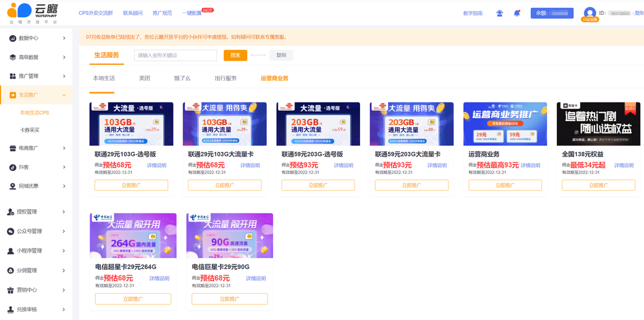Expand the 高级数据 chevron
The width and height of the screenshot is (644, 320).
(x=64, y=57)
